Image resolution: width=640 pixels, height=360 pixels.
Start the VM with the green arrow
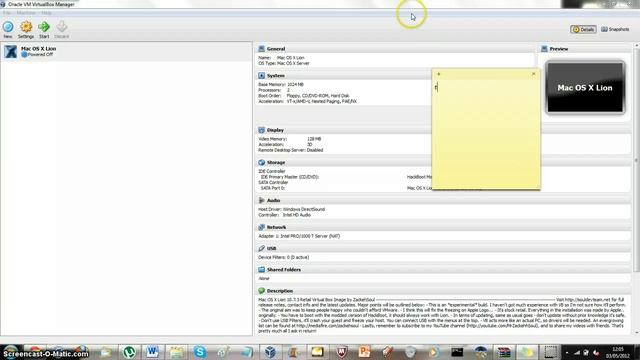[x=44, y=27]
